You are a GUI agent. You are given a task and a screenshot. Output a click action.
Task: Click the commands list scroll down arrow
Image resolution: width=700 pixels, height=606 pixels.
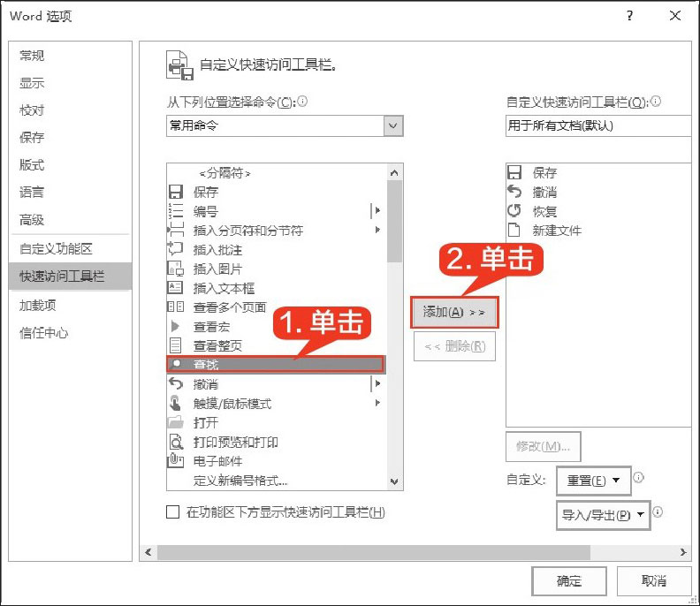coord(394,481)
